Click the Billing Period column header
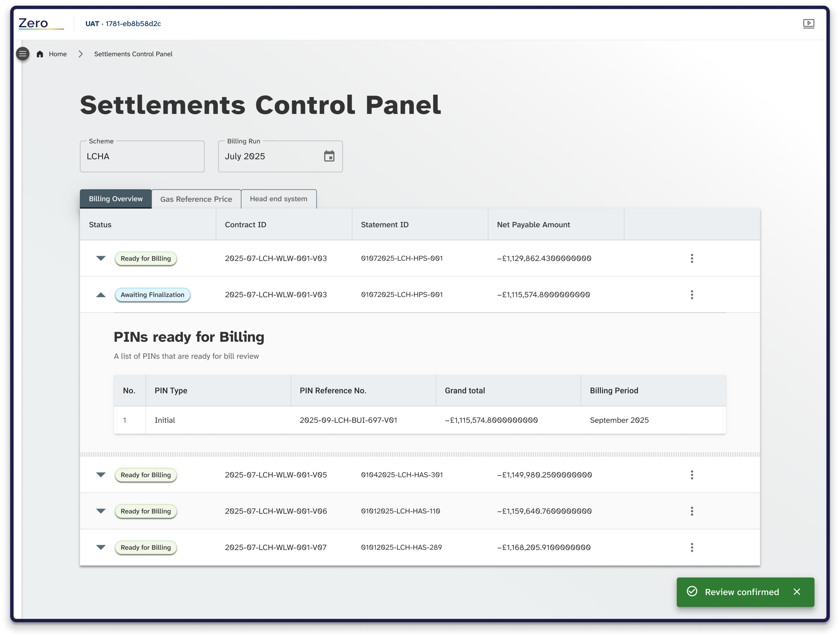The image size is (840, 637). tap(653, 391)
